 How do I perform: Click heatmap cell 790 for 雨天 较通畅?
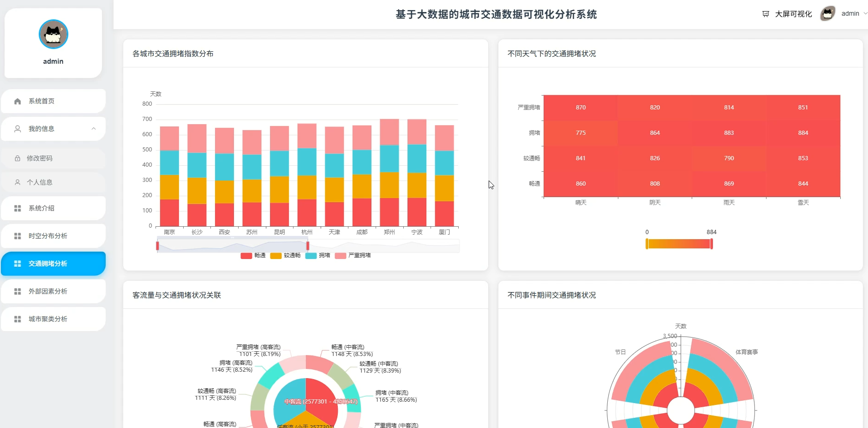[729, 158]
